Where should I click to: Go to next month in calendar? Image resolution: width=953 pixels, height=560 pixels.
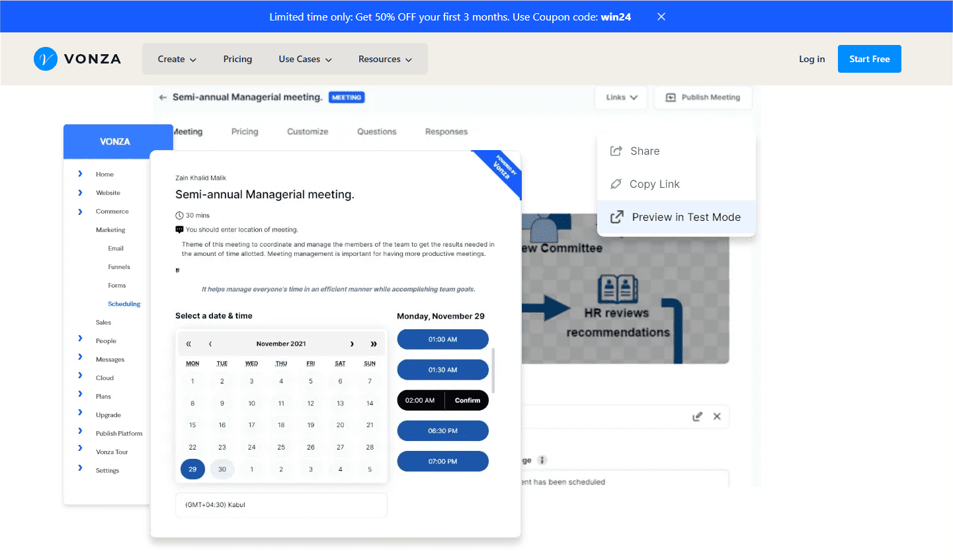pos(352,344)
